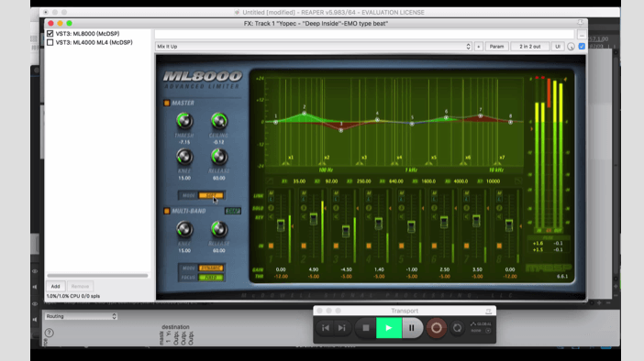Change the Multi-Band FOCUS selector
This screenshot has height=361, width=644.
(211, 278)
